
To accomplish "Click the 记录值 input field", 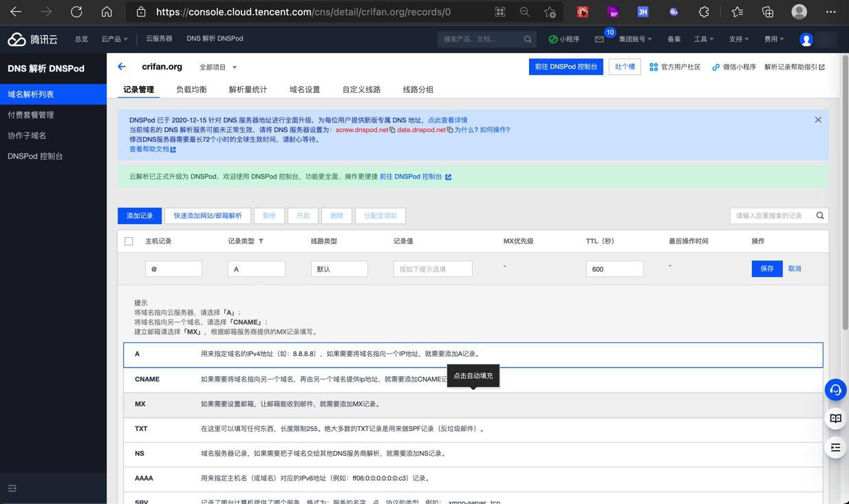I will tap(433, 269).
